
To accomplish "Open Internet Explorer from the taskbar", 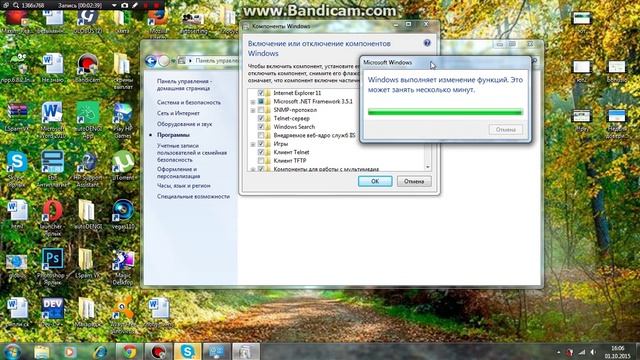I will 100,351.
